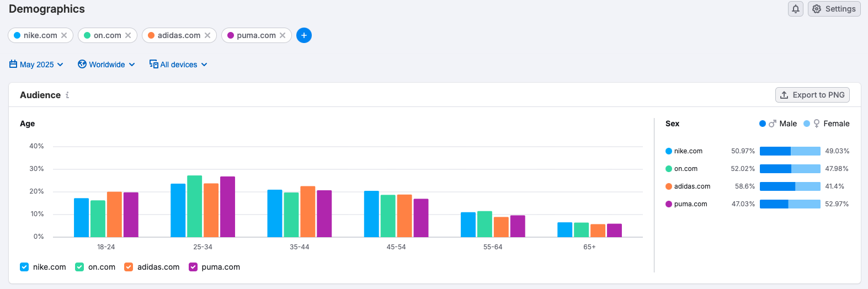Uncheck the nike.com legend checkbox
The height and width of the screenshot is (289, 868).
(x=24, y=267)
